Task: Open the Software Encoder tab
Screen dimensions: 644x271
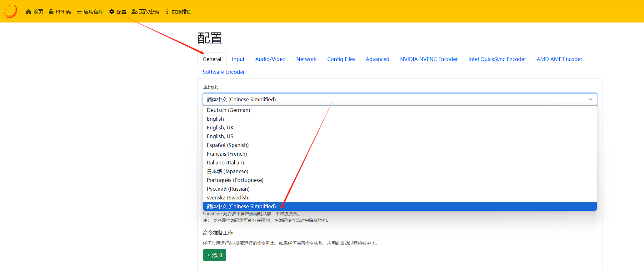Action: [x=224, y=72]
